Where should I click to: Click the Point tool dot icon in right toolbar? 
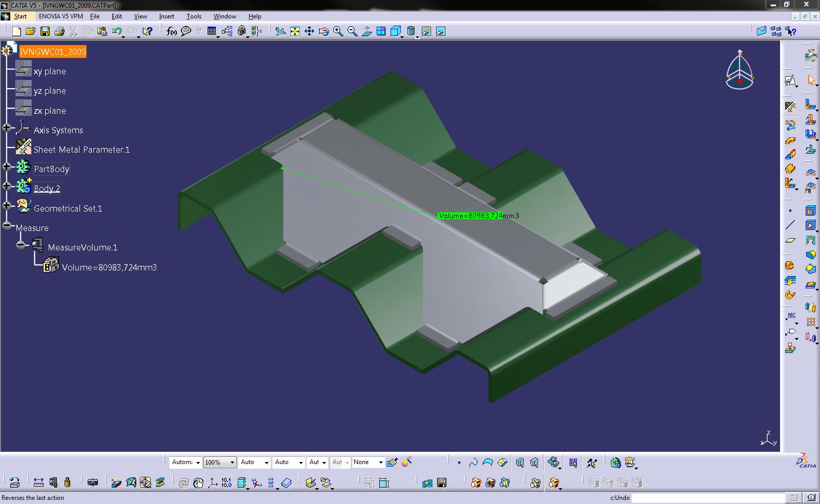(790, 211)
